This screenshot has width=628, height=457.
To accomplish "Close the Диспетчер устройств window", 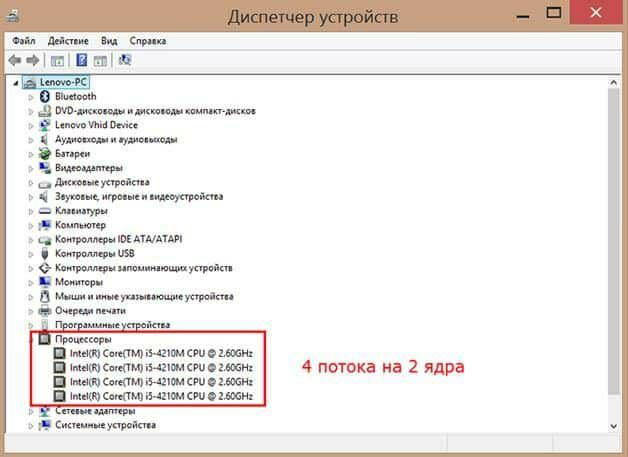I will [596, 12].
